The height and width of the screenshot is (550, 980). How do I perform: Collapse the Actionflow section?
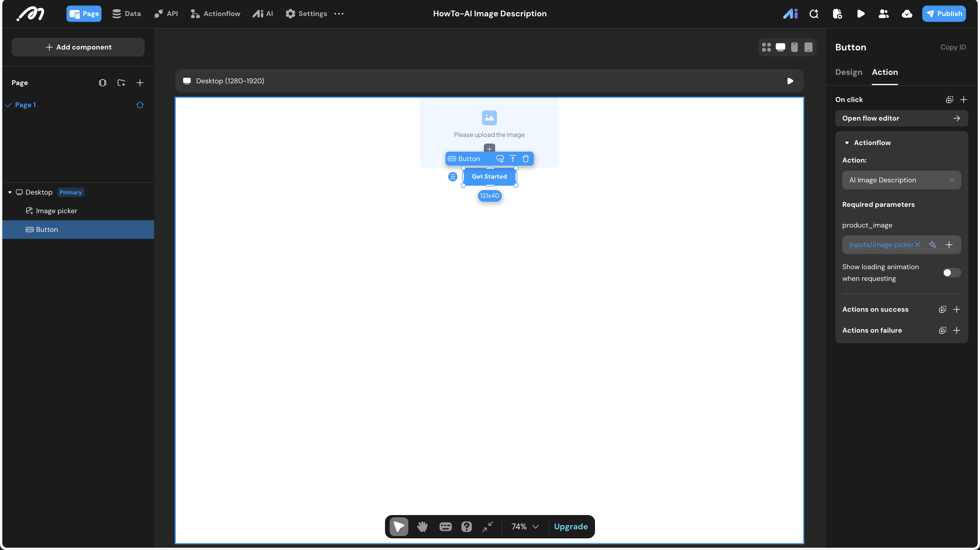pos(847,143)
